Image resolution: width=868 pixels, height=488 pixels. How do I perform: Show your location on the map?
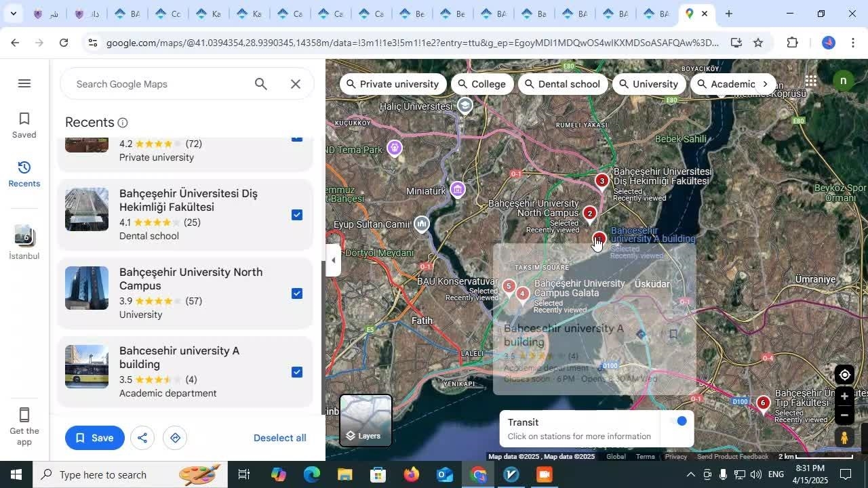(x=844, y=375)
